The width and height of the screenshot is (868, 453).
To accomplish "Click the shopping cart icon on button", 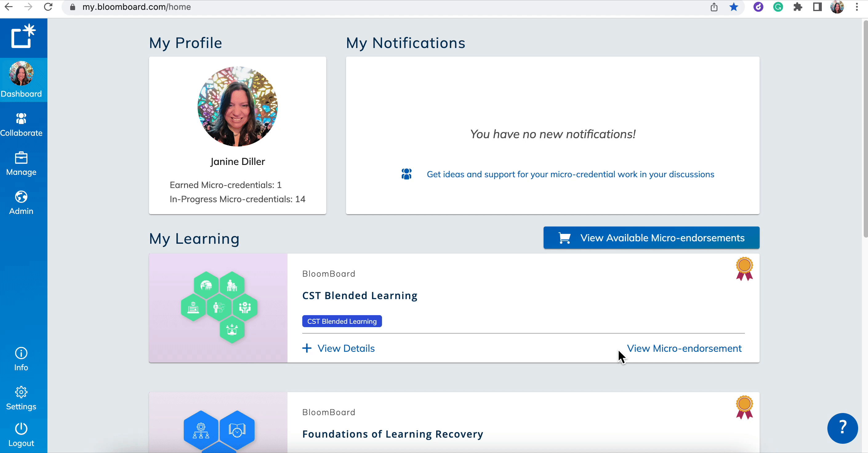I will 565,238.
